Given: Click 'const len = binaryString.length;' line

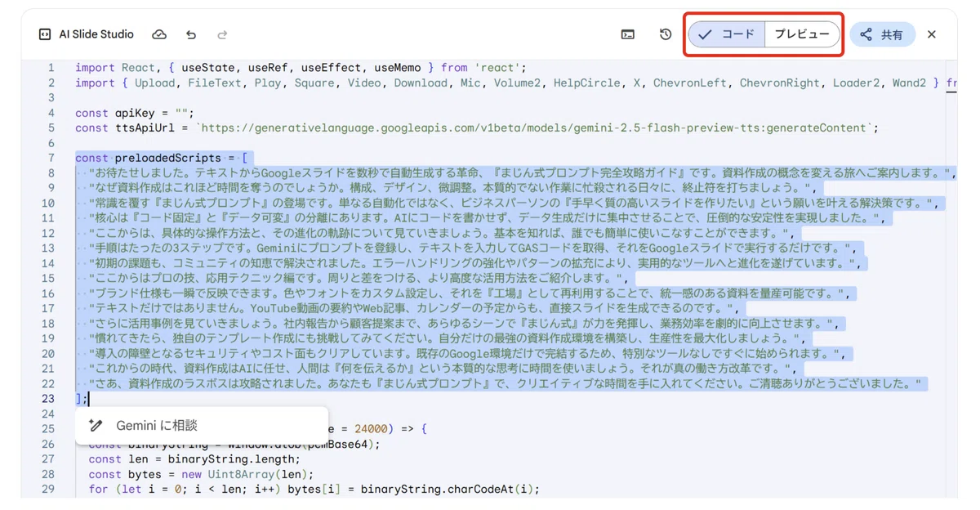Looking at the screenshot, I should pos(194,459).
